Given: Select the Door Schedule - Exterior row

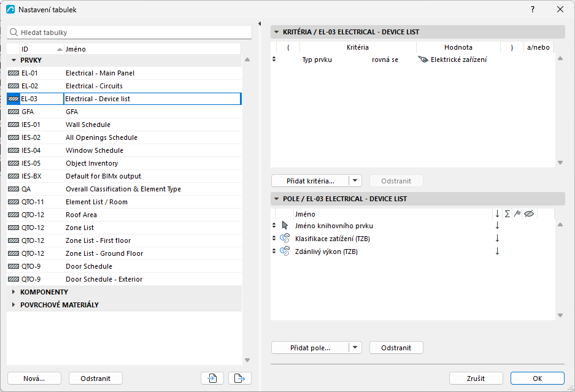Looking at the screenshot, I should click(125, 279).
